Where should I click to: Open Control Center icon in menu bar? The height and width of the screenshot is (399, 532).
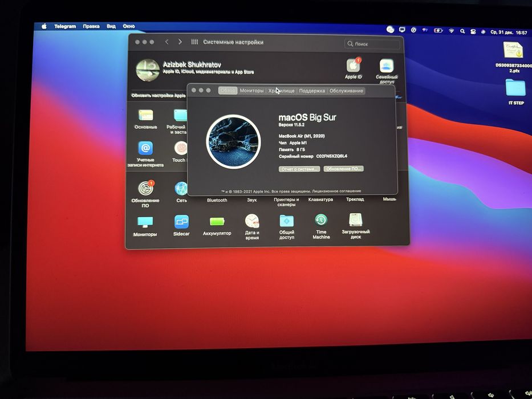click(473, 31)
